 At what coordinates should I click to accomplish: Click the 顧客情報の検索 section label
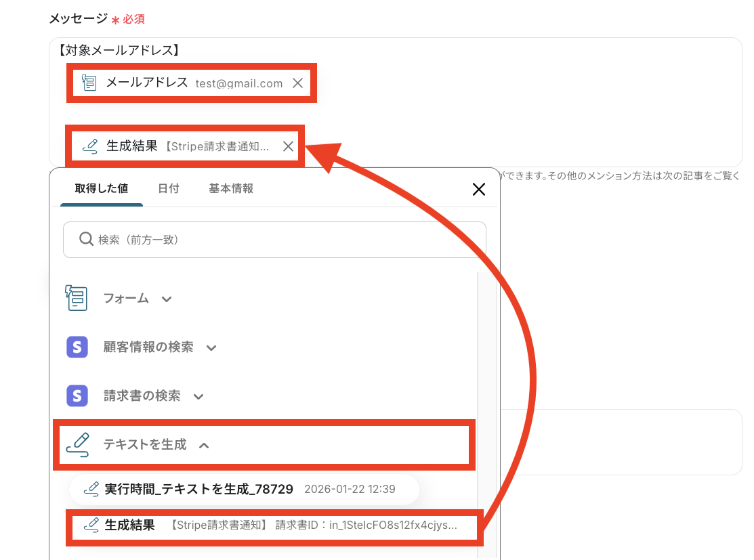pos(148,347)
